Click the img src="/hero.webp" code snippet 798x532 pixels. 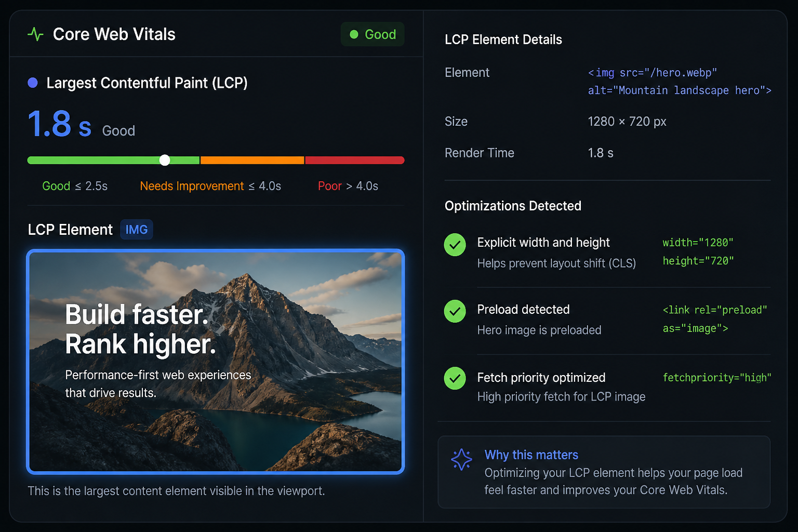click(x=653, y=73)
